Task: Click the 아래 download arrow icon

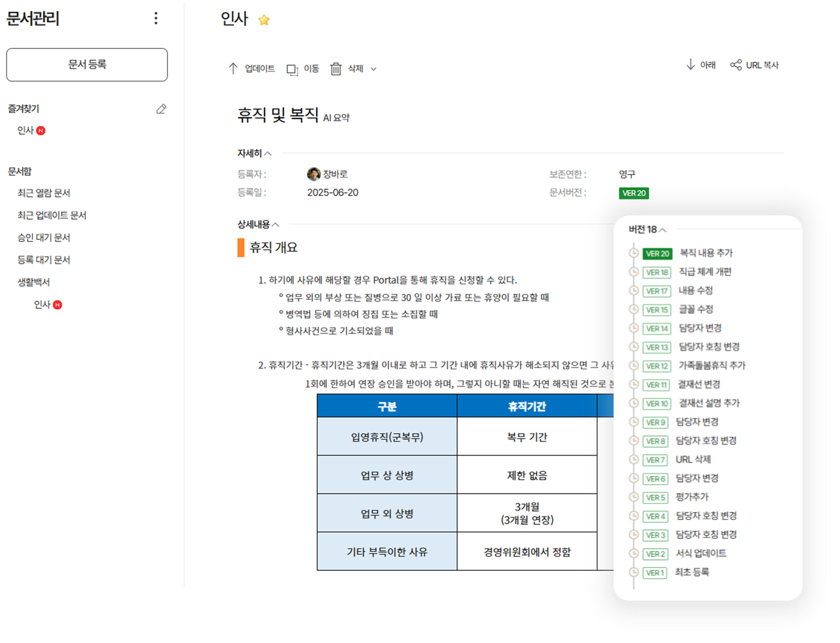Action: coord(690,65)
